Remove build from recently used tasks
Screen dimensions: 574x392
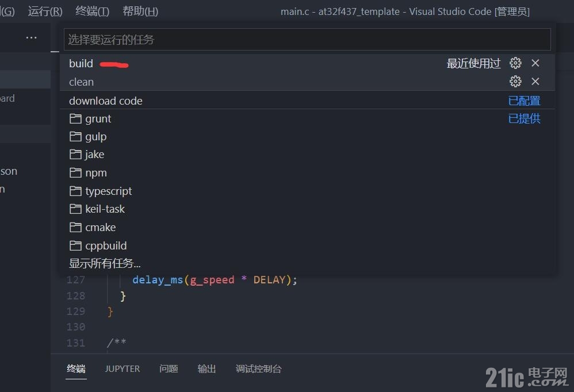535,63
